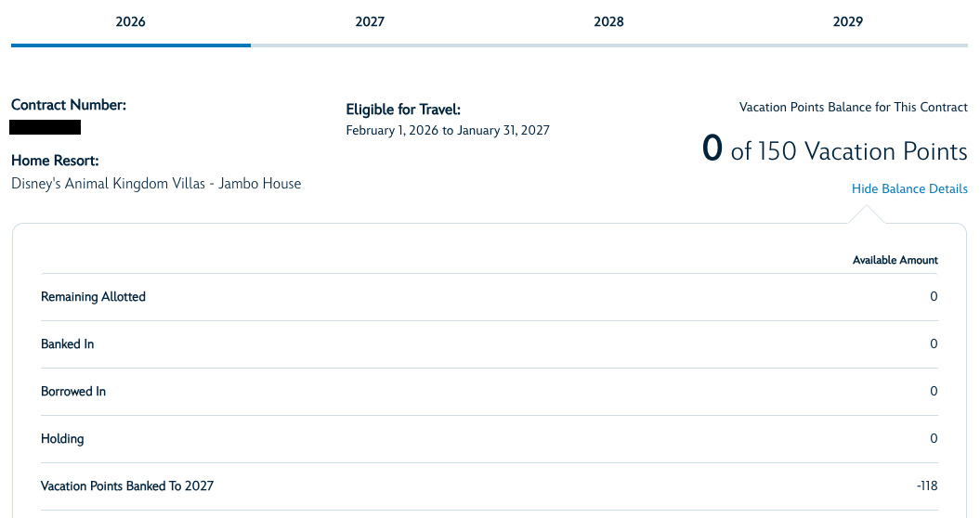Select the 2028 tab
Viewport: 980px width, 518px height.
tap(608, 22)
